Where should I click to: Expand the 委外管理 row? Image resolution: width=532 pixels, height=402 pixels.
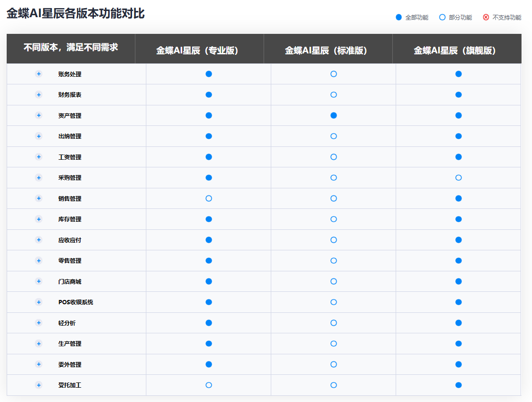39,364
